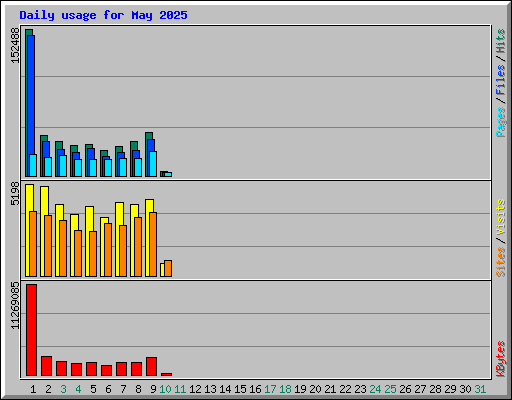Click the Files legend label
The image size is (512, 400).
(501, 80)
